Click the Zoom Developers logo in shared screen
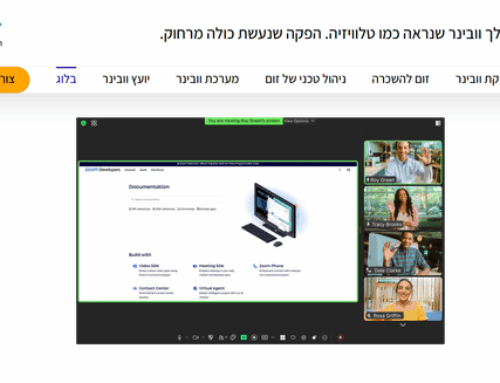Viewport: 500px width, 383px height. coord(102,170)
